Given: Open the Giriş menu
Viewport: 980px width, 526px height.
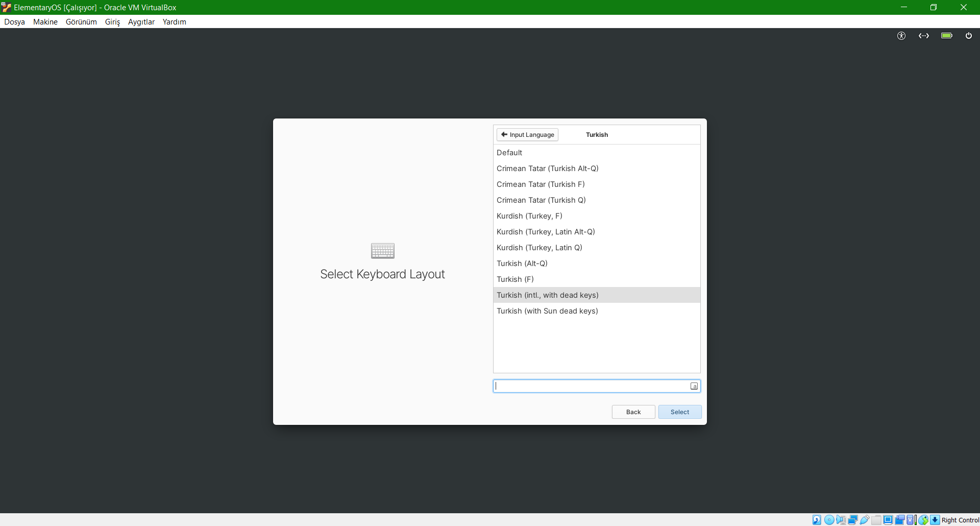Looking at the screenshot, I should tap(112, 22).
